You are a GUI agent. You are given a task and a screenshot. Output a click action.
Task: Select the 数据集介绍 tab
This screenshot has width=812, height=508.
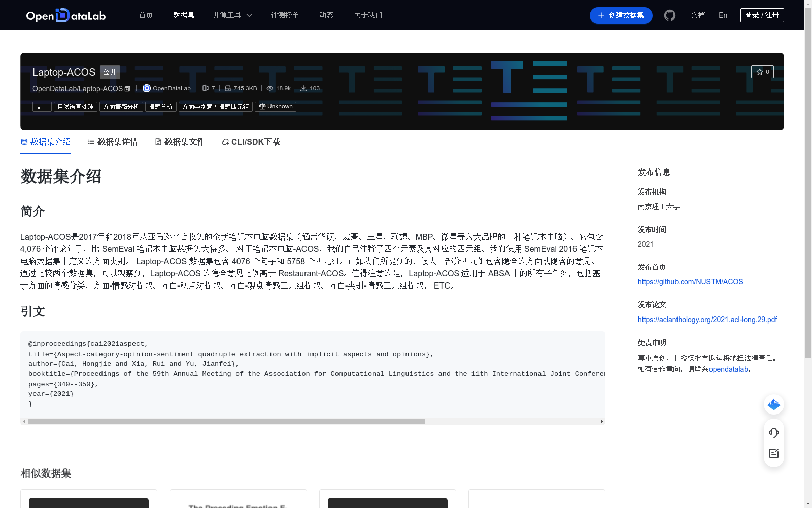point(46,142)
